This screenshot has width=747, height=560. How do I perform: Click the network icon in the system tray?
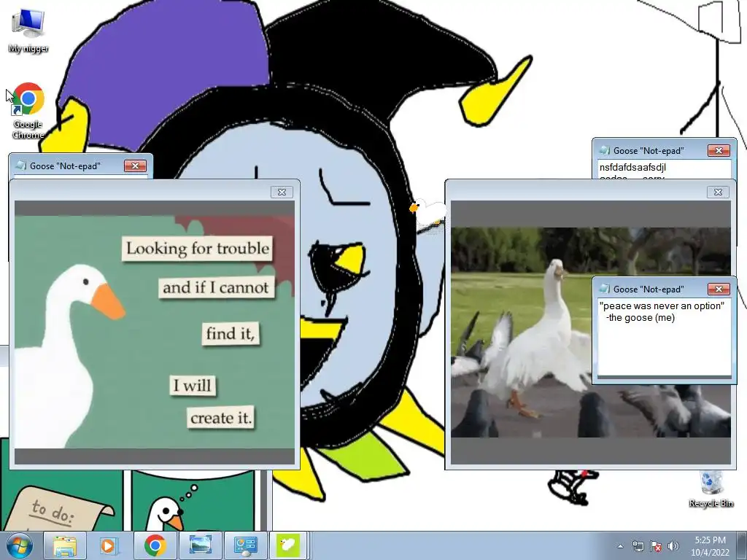pos(638,546)
